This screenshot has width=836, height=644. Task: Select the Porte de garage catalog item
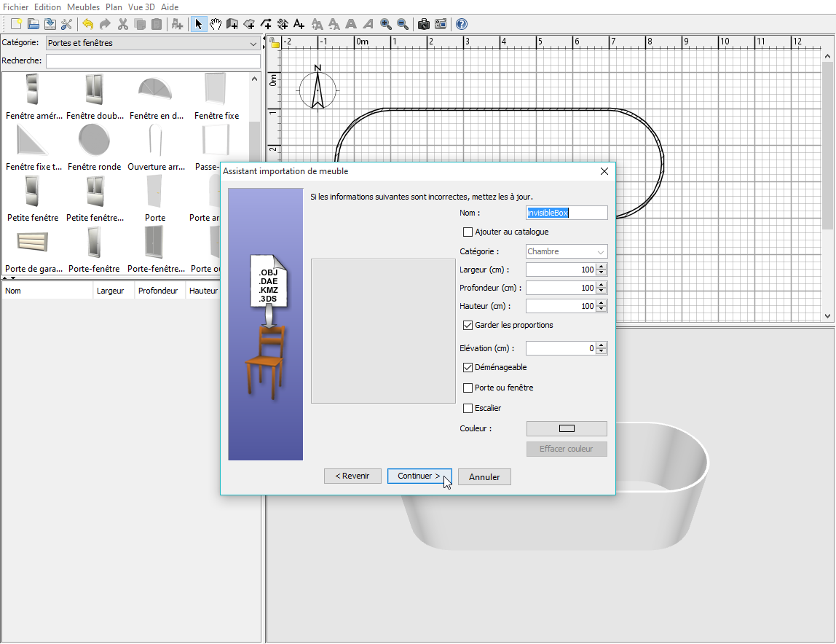[33, 250]
